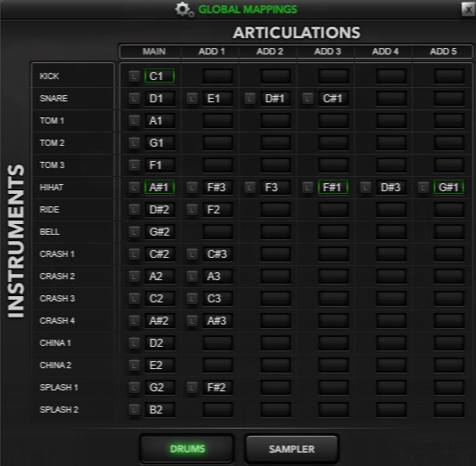Select the Kick C1 note field
The height and width of the screenshot is (466, 476).
click(159, 76)
